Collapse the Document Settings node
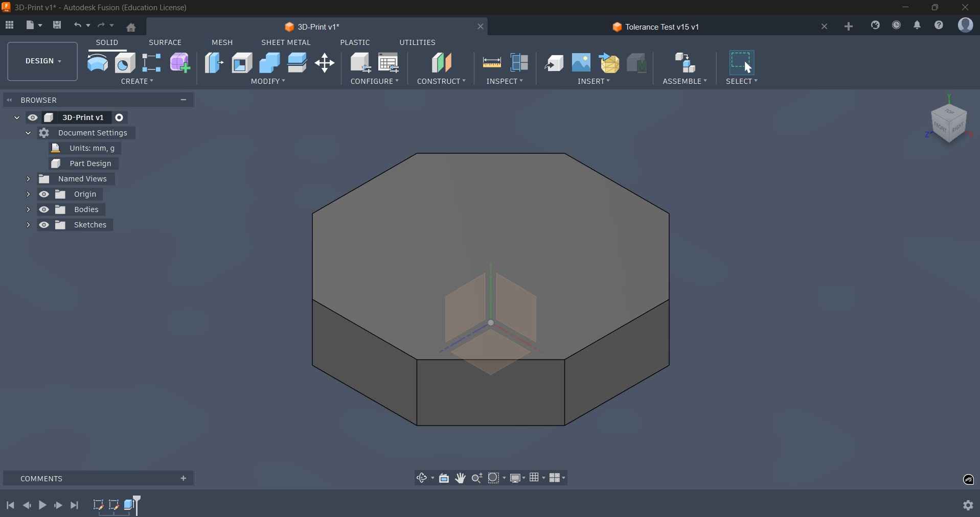Image resolution: width=980 pixels, height=517 pixels. [x=28, y=133]
